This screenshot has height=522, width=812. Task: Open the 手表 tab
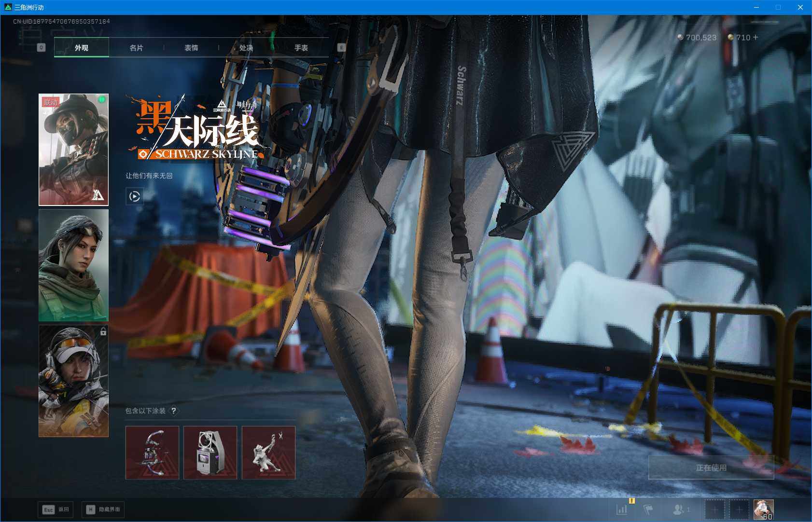click(x=301, y=47)
